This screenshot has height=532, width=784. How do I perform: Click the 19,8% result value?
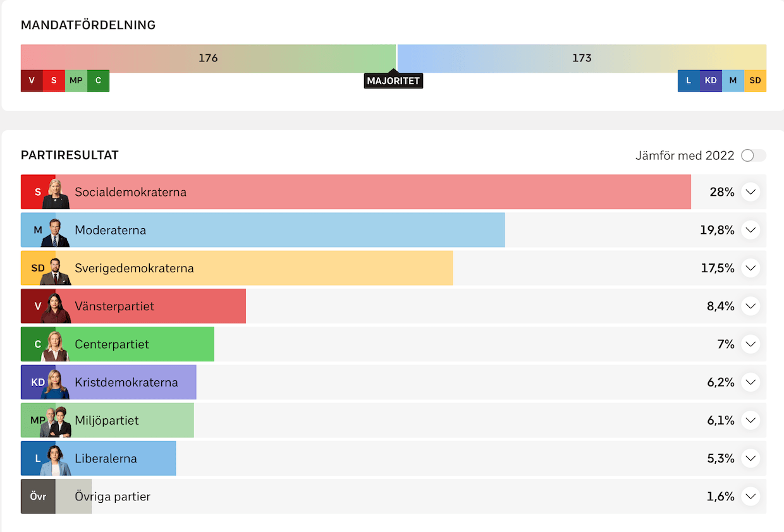(x=717, y=230)
